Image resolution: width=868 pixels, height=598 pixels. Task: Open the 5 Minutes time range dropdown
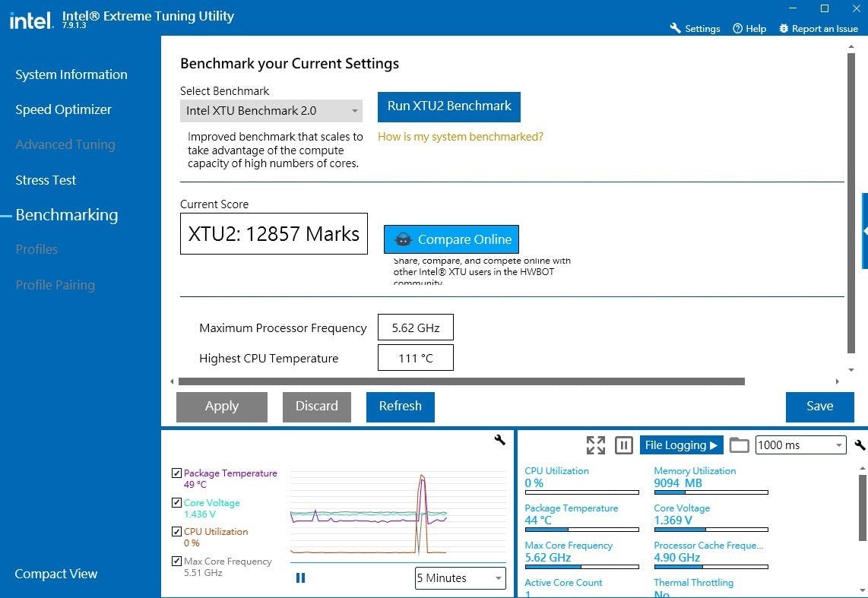coord(460,578)
